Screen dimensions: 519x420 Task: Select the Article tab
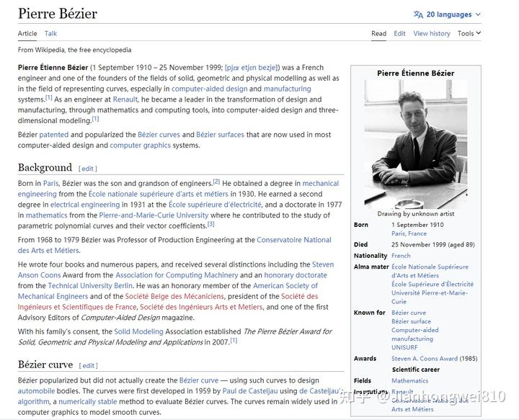[27, 33]
